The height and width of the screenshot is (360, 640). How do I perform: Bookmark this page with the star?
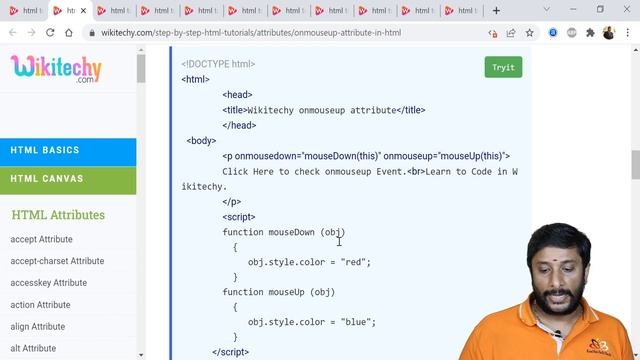pos(529,33)
